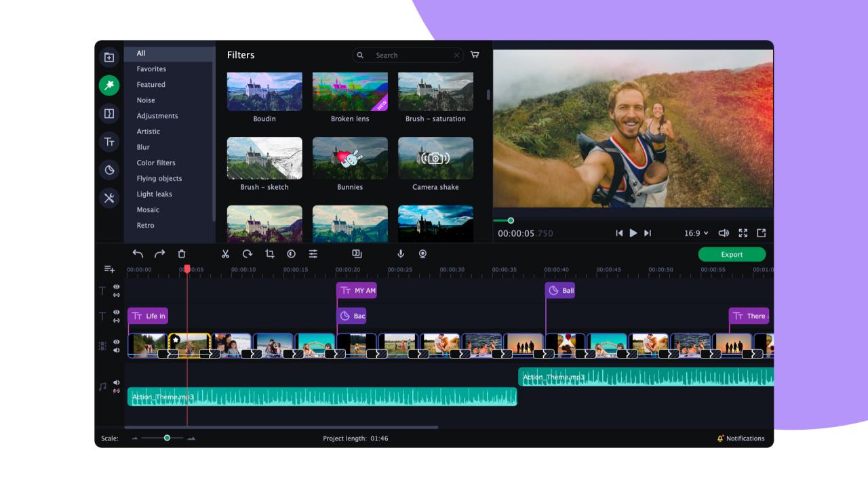Image resolution: width=868 pixels, height=488 pixels.
Task: Select the Bunnies filter thumbnail
Action: click(x=350, y=158)
